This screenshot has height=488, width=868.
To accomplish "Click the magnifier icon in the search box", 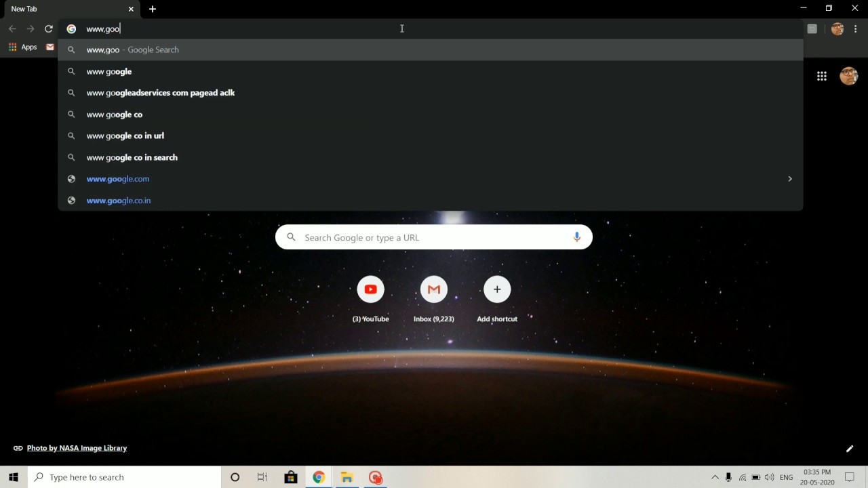I will click(292, 237).
